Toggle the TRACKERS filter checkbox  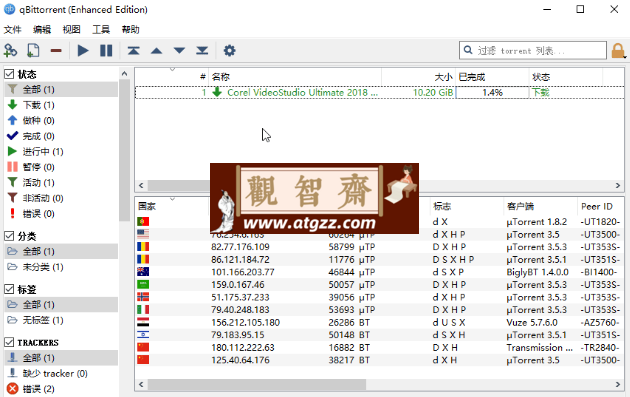[x=9, y=342]
